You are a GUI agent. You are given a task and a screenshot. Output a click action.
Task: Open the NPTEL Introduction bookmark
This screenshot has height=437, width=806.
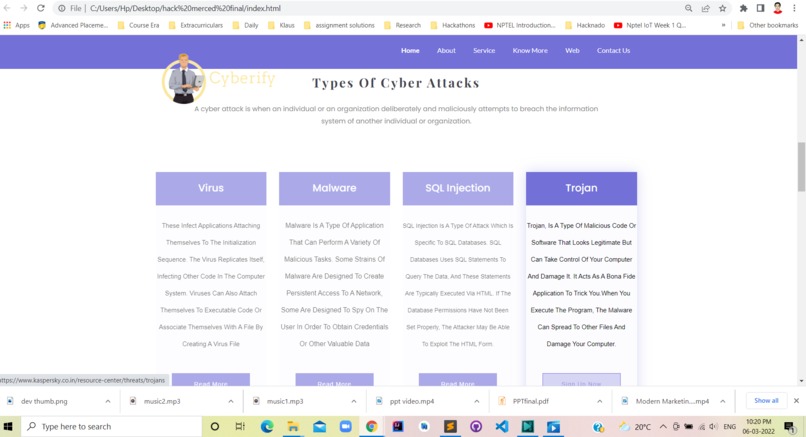[520, 25]
